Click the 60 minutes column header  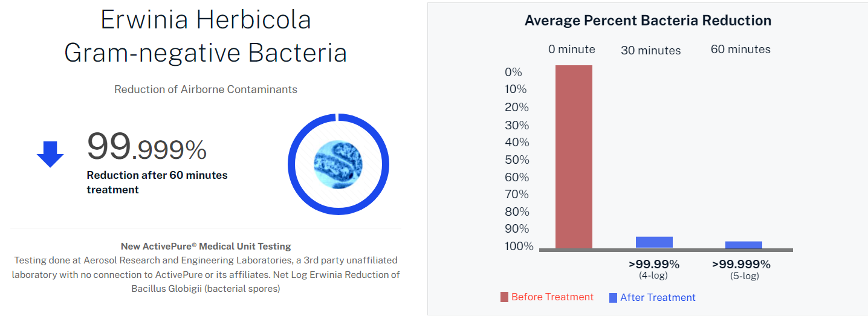[740, 50]
